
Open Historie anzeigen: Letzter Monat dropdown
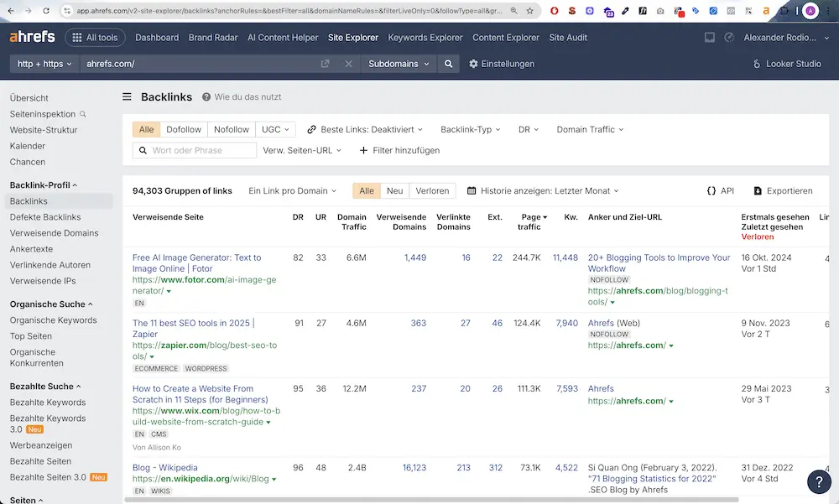543,191
